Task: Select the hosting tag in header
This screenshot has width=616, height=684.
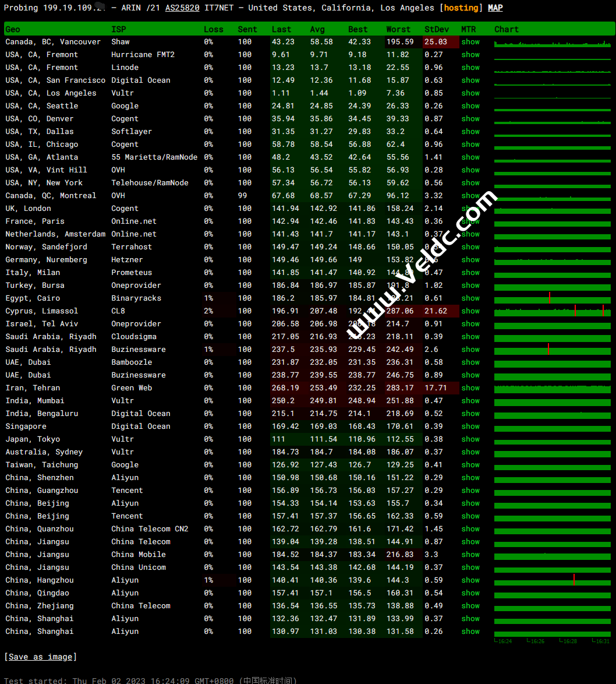Action: click(461, 8)
